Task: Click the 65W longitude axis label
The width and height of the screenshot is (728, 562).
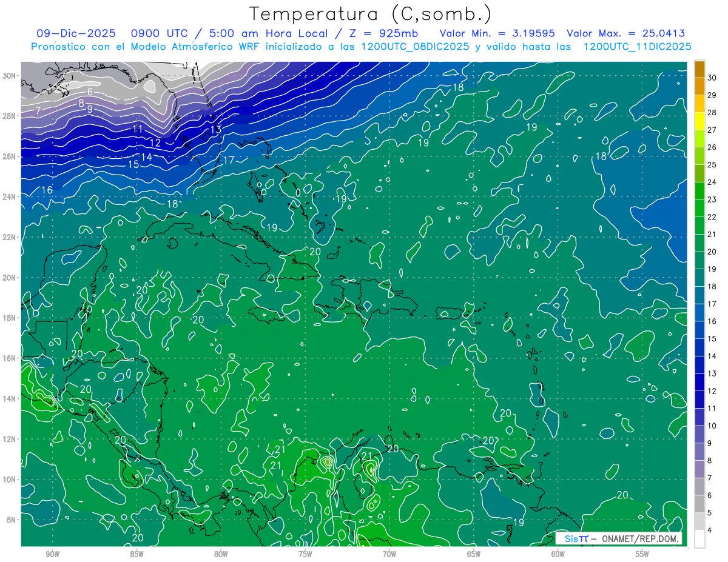Action: [x=474, y=554]
